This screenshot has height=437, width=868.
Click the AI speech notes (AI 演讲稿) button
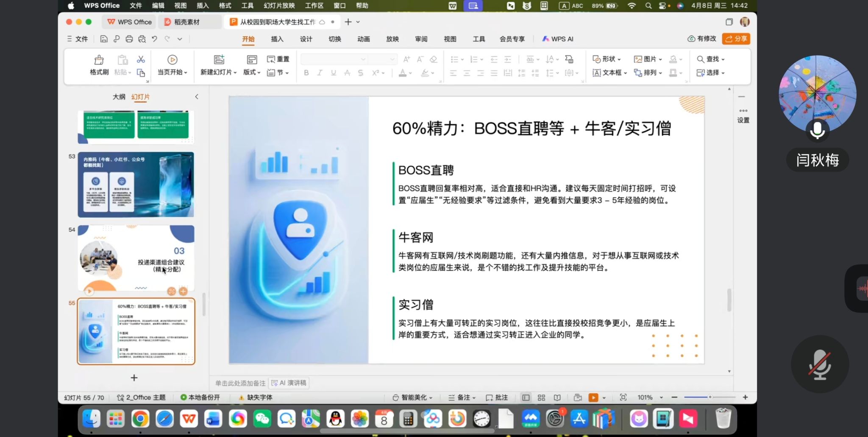point(289,383)
